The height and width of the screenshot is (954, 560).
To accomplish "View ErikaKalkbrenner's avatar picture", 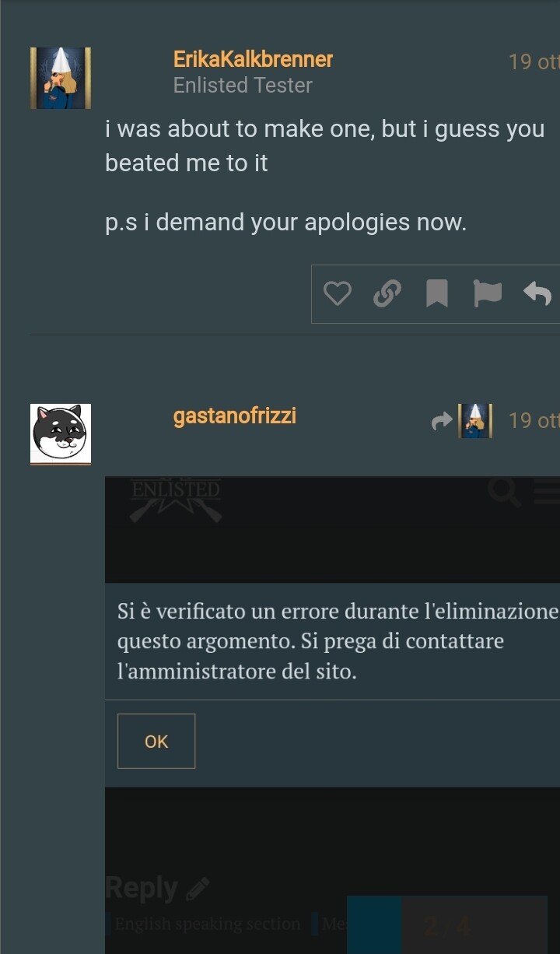I will coord(61,78).
